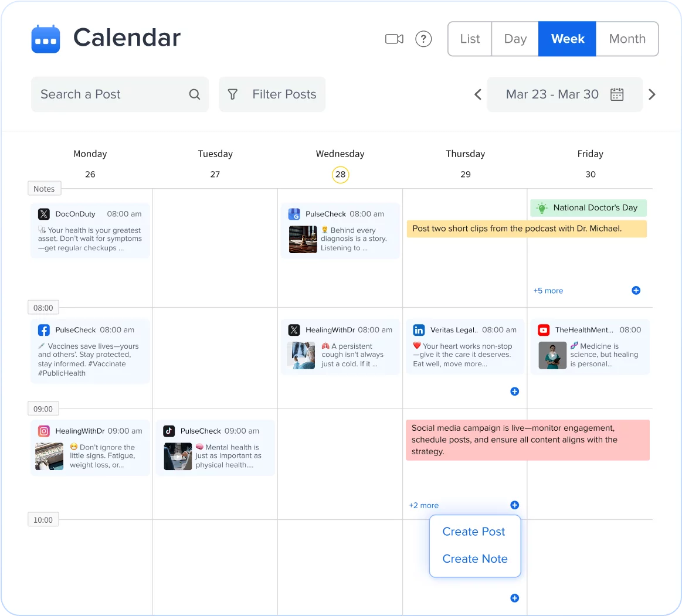682x616 pixels.
Task: Switch to the Month view tab
Action: click(627, 39)
